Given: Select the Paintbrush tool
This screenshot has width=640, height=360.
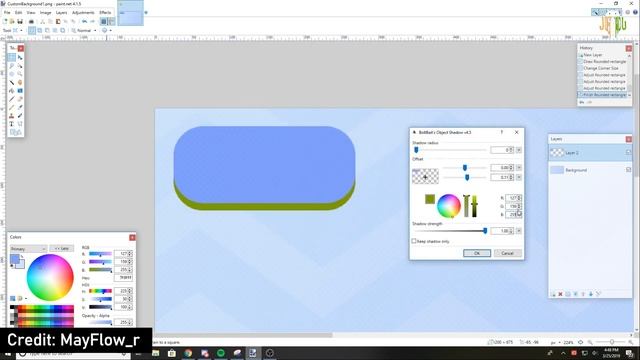Looking at the screenshot, I should (12, 99).
